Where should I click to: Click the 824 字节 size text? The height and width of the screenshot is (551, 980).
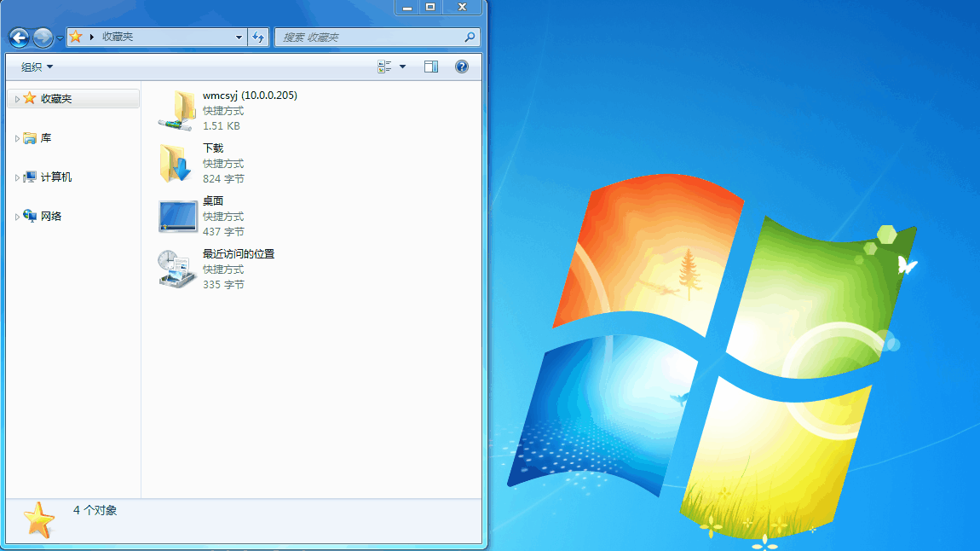point(223,179)
